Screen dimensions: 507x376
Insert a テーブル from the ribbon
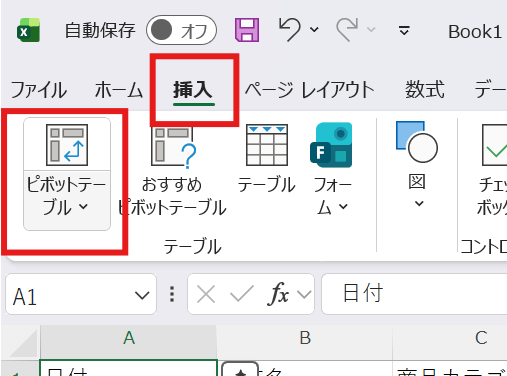click(267, 158)
